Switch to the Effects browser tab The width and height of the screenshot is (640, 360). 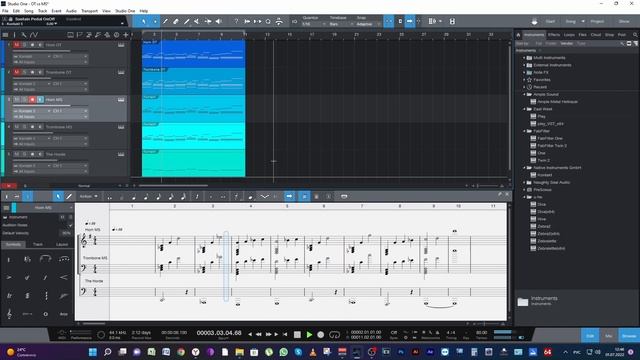[554, 35]
